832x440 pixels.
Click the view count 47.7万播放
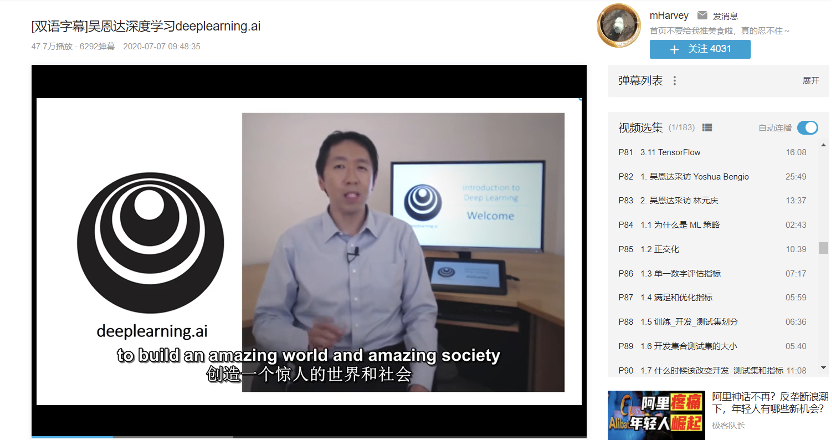pos(51,46)
